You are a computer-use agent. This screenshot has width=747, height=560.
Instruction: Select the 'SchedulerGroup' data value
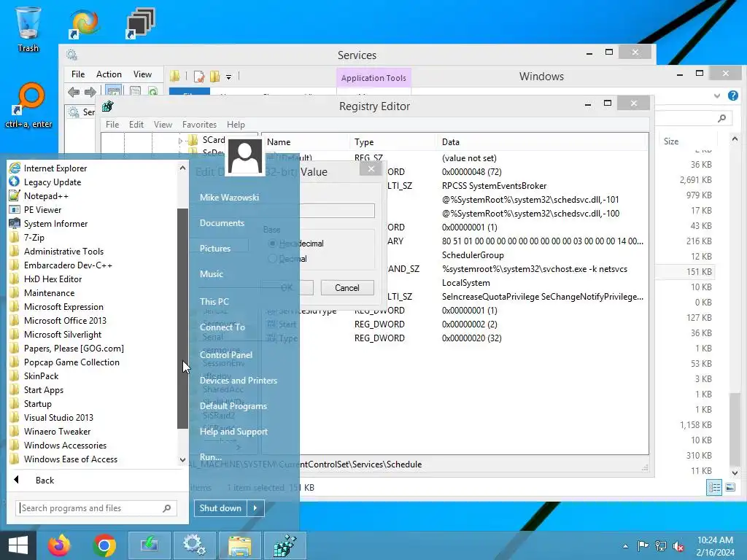pos(473,254)
